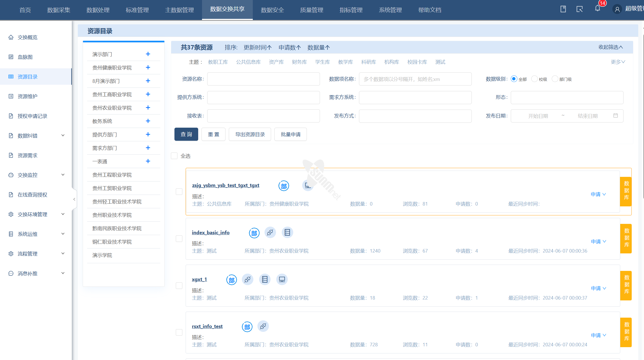The height and width of the screenshot is (360, 644).
Task: Open the 数据安全 top menu tab
Action: click(272, 10)
